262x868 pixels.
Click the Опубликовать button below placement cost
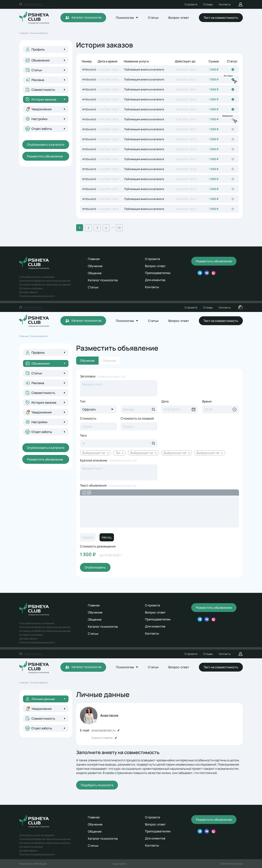tap(95, 567)
